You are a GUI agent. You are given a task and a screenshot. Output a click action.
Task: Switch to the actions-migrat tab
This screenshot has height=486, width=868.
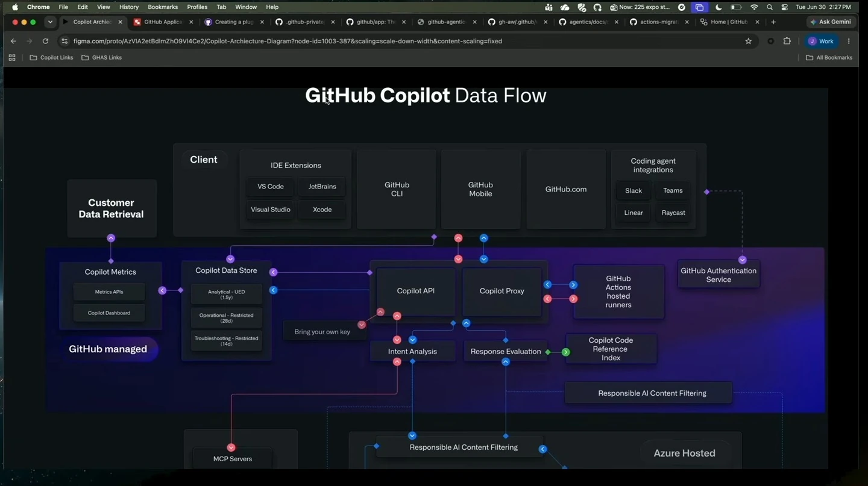[x=659, y=22]
